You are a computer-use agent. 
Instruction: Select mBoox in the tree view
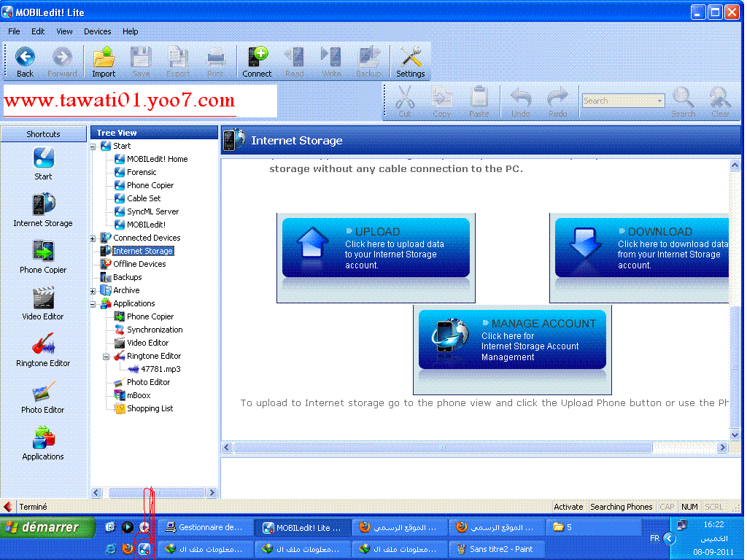pyautogui.click(x=139, y=395)
